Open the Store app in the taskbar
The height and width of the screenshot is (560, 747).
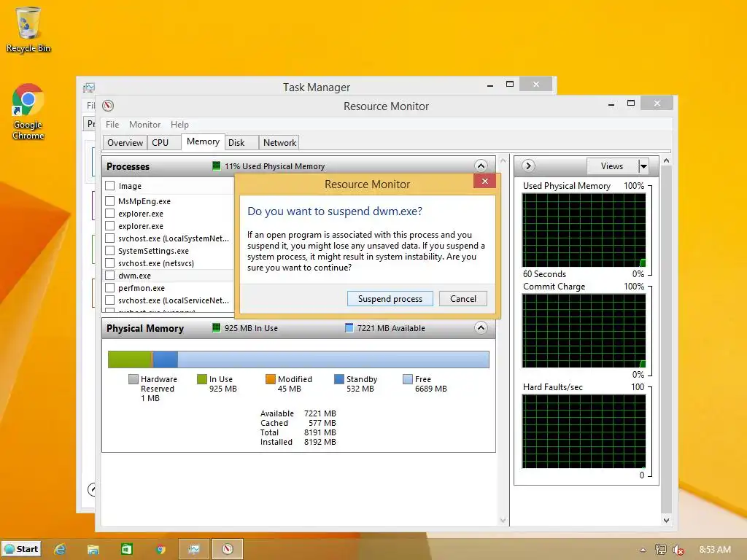click(x=127, y=549)
